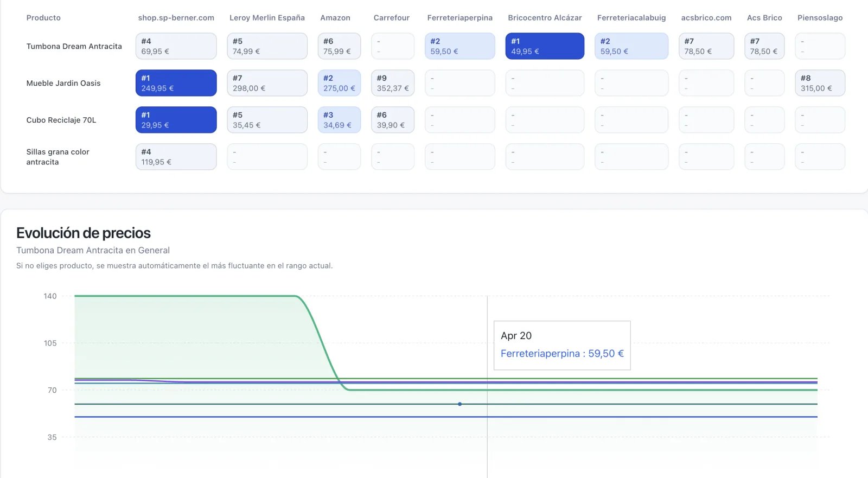Select the Amazon column header
The image size is (868, 478).
pyautogui.click(x=335, y=18)
